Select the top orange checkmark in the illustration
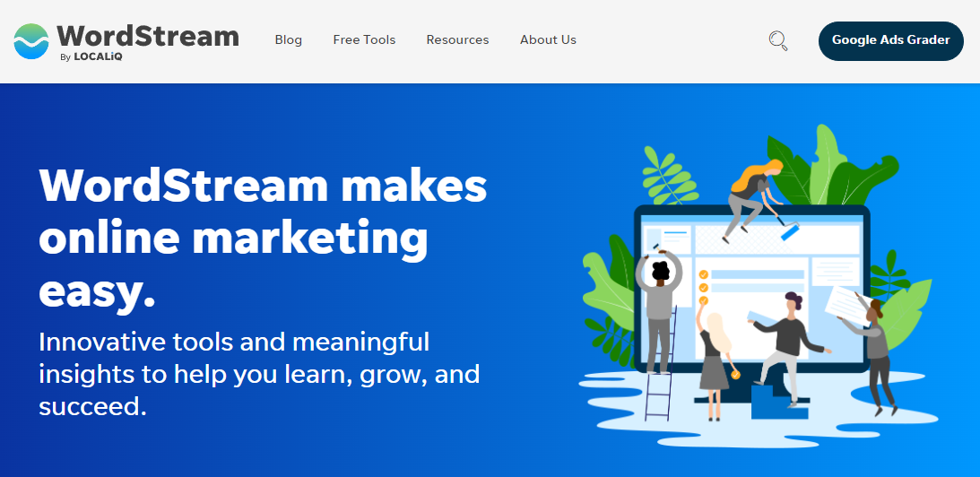This screenshot has width=980, height=477. click(703, 273)
